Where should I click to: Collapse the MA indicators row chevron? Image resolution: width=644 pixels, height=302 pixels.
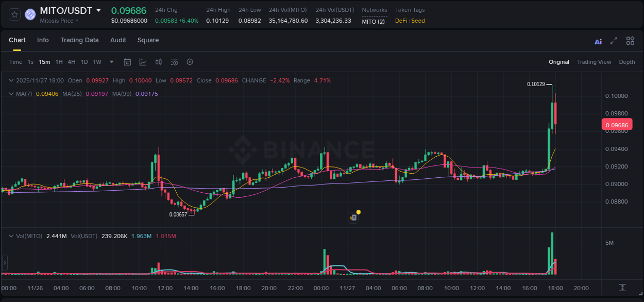pos(11,94)
